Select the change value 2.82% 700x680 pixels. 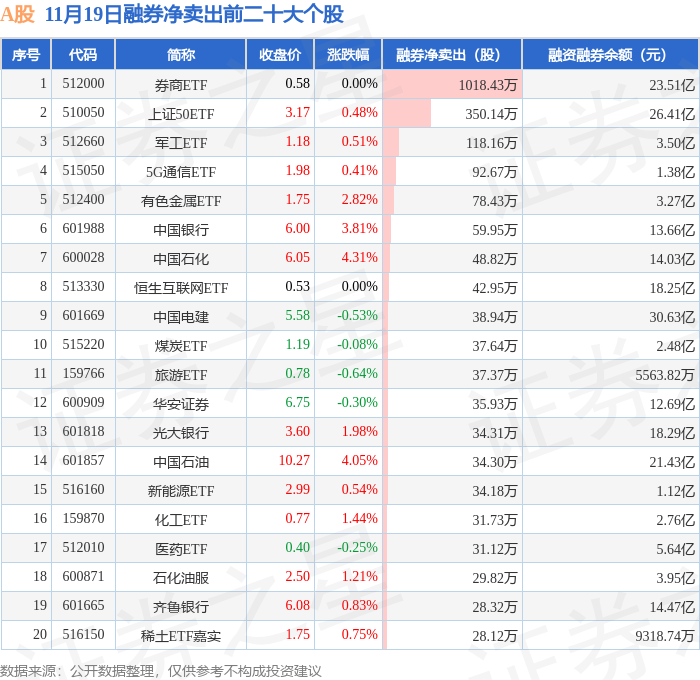(359, 200)
